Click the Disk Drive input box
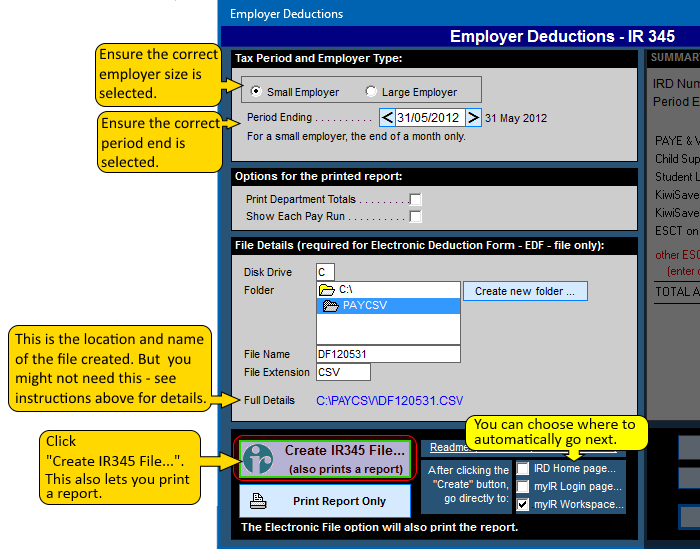The height and width of the screenshot is (549, 700). (325, 272)
